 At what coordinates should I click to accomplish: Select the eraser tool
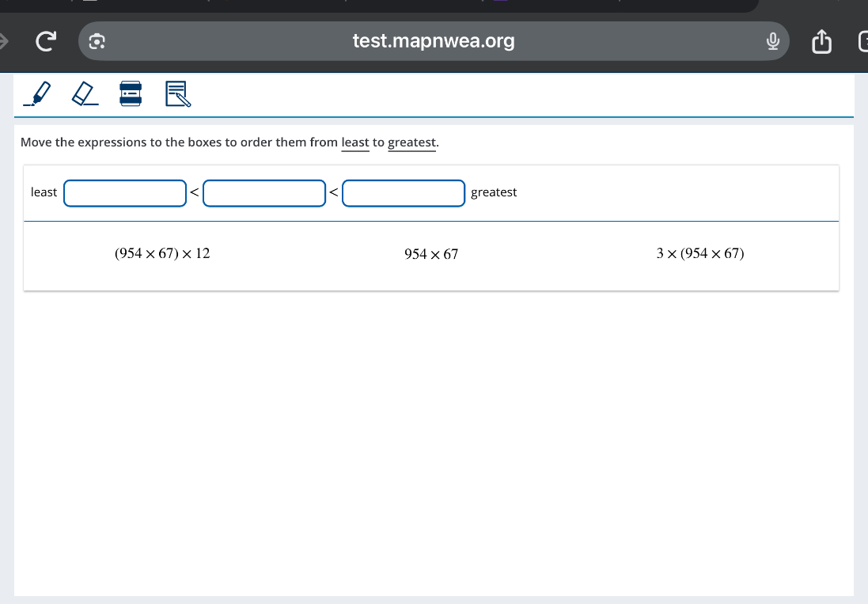click(x=85, y=93)
